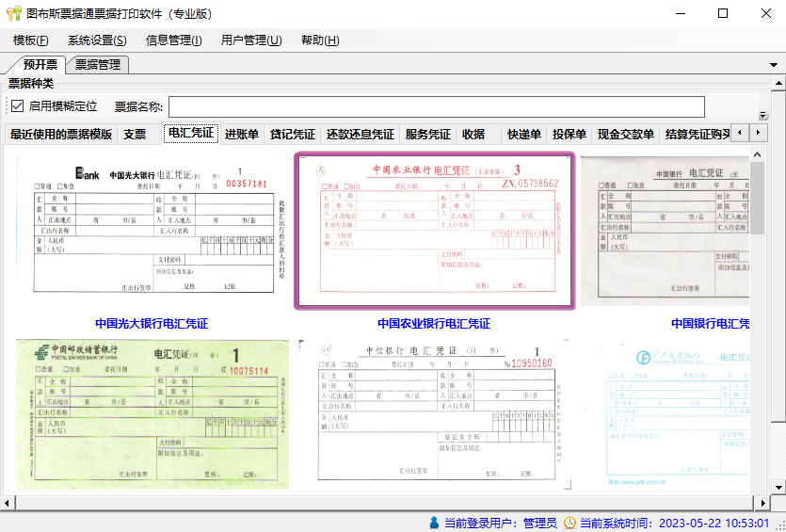Click the system time 2023-05-22 10:53:01

(714, 523)
